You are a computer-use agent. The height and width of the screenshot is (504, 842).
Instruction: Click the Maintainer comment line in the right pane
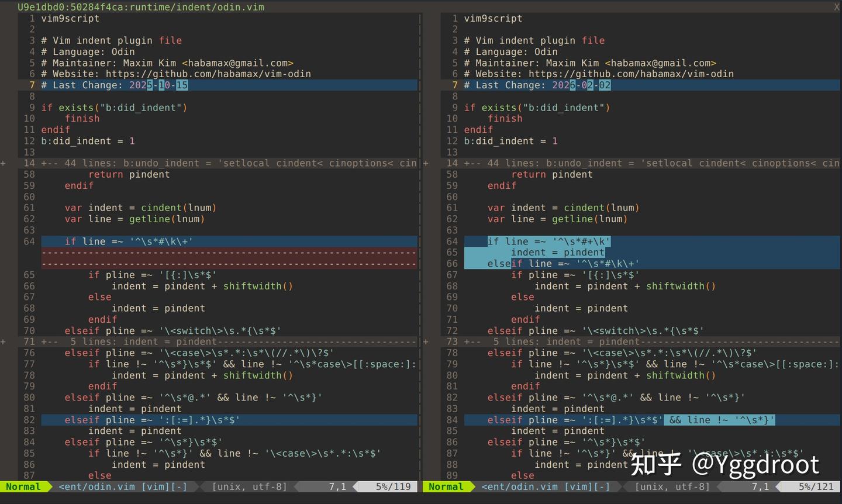tap(590, 63)
